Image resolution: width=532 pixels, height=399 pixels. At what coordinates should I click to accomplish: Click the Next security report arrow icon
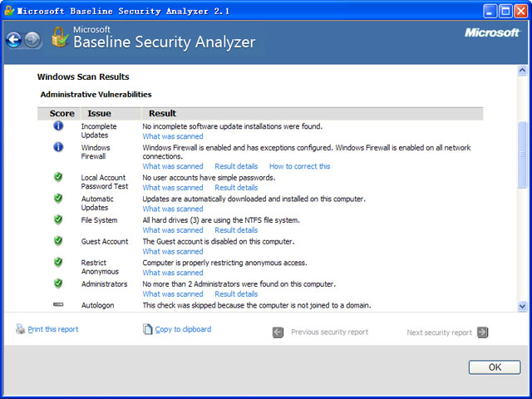(x=482, y=332)
